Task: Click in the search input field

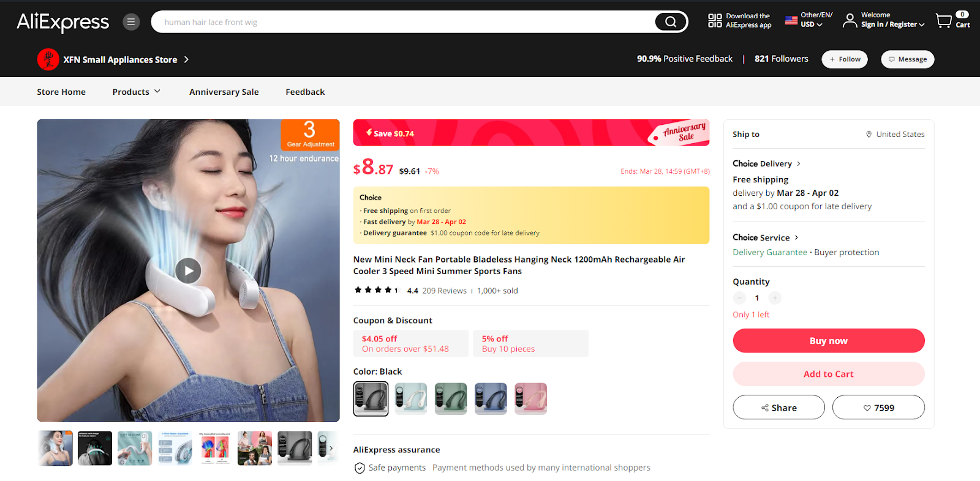Action: (404, 22)
